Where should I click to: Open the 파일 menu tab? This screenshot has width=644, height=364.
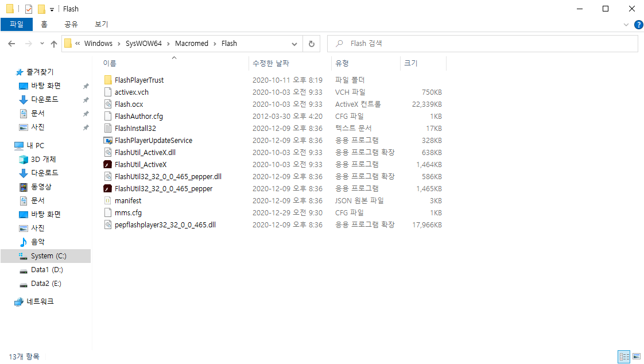click(x=17, y=24)
